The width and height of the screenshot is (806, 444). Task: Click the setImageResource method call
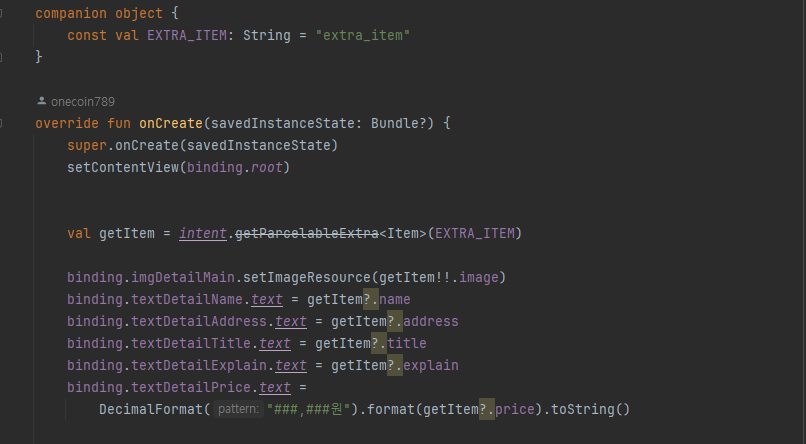pos(306,278)
